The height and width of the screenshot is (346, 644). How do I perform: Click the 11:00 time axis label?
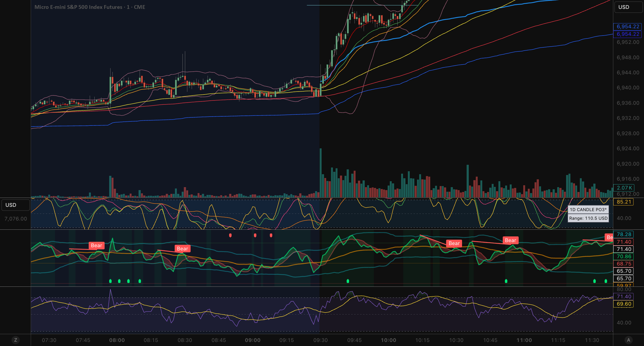click(x=524, y=340)
